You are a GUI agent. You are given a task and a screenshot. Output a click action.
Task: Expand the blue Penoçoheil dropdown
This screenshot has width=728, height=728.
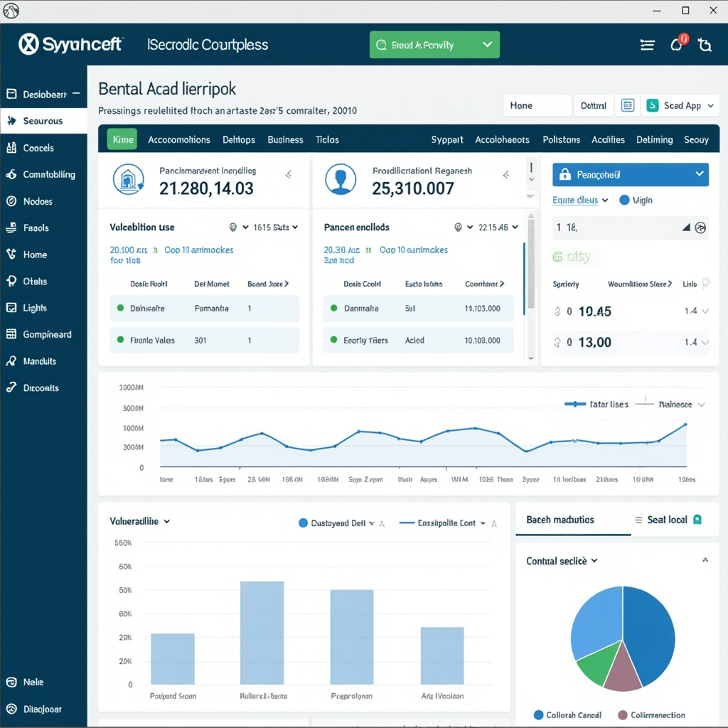coord(630,174)
